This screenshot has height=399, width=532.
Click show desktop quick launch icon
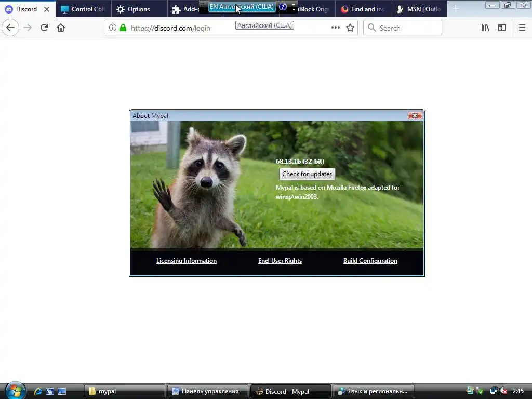click(62, 391)
